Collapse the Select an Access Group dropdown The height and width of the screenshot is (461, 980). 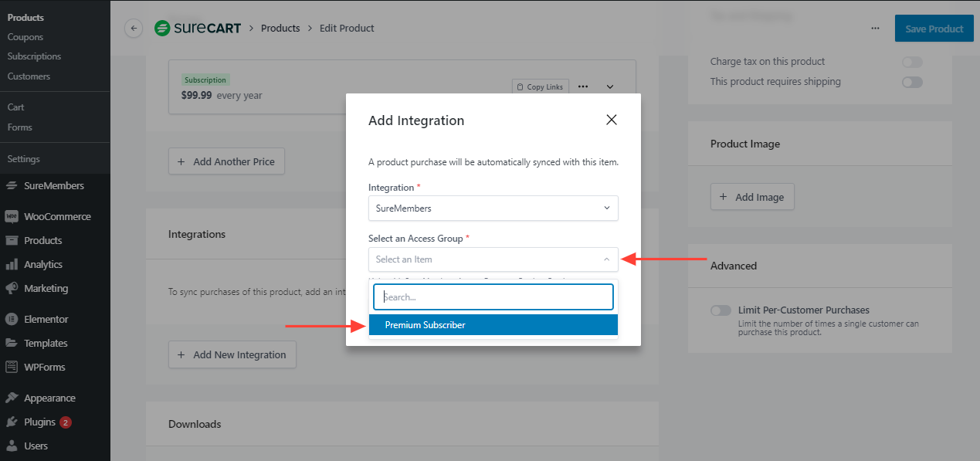point(606,259)
